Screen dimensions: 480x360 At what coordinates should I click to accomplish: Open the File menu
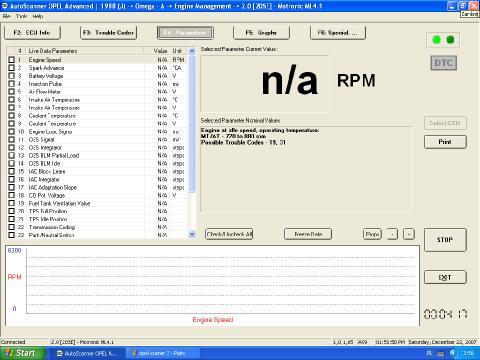tap(6, 16)
